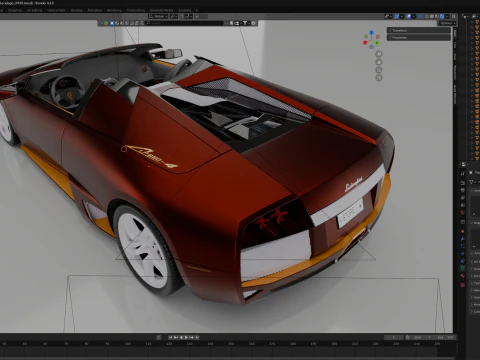Click the funnel filter icon right of search
The height and width of the screenshot is (360, 480).
[245, 23]
